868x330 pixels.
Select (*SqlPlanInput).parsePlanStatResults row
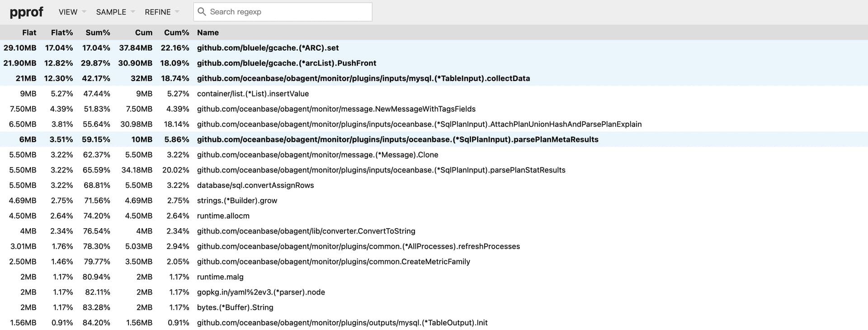point(434,170)
